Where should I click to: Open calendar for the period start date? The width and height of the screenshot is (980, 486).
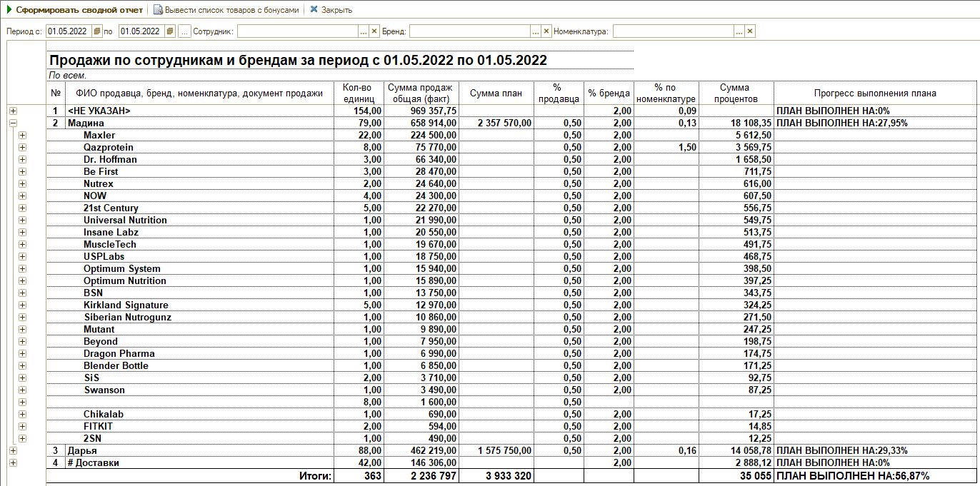click(x=97, y=31)
